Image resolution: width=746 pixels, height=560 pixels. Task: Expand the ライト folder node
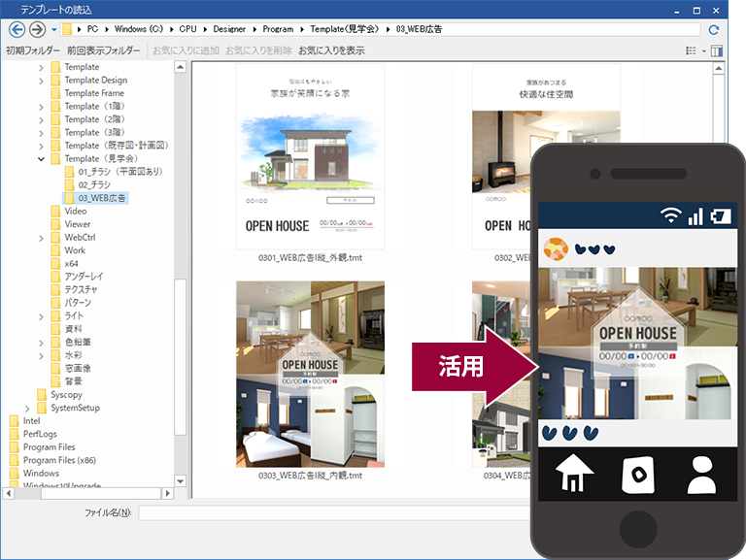pyautogui.click(x=41, y=316)
